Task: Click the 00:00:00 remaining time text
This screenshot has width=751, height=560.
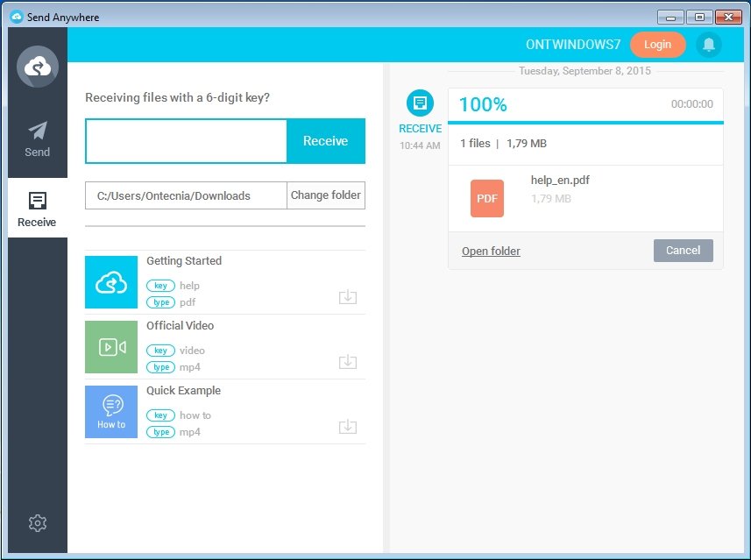Action: coord(691,104)
